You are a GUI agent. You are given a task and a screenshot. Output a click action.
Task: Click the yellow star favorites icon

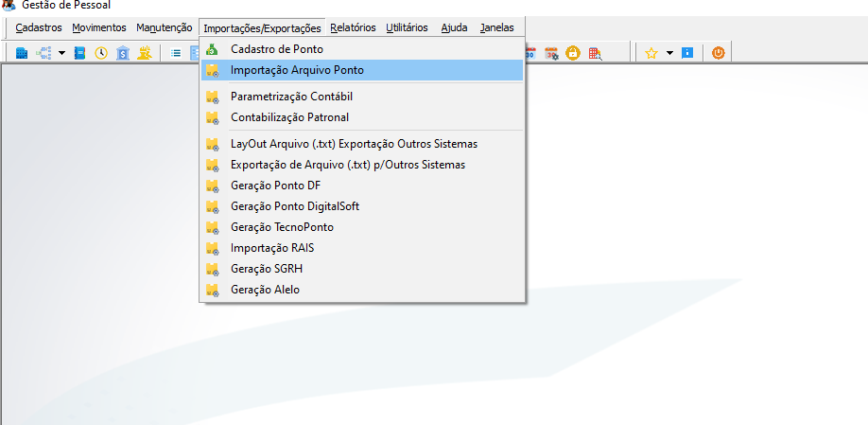tap(651, 53)
